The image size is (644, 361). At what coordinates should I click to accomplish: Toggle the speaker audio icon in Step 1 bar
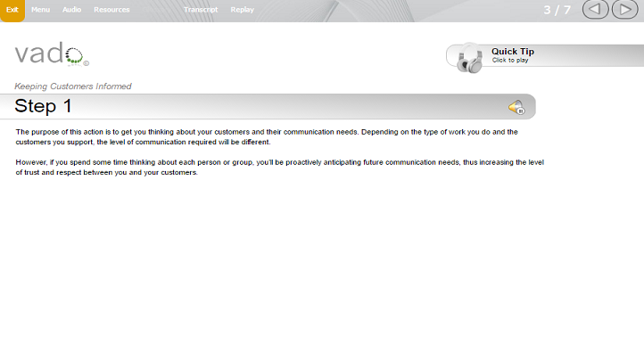[516, 108]
